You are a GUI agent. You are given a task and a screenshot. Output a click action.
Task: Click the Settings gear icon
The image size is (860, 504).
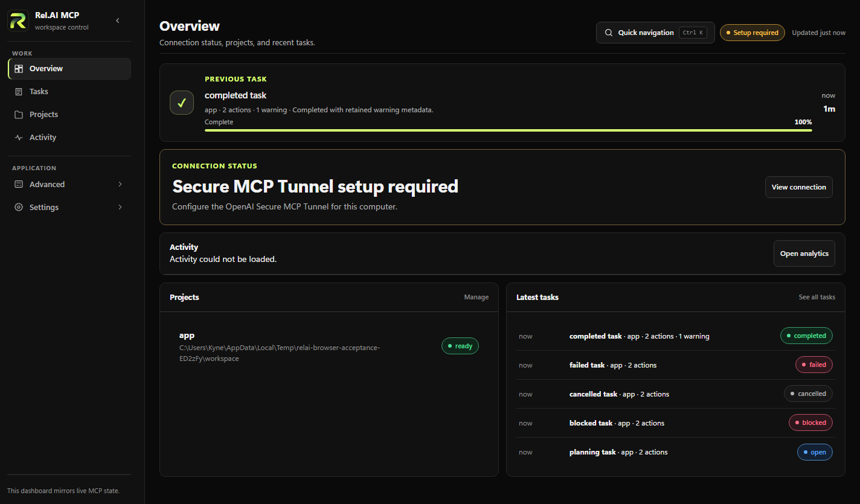coord(19,208)
